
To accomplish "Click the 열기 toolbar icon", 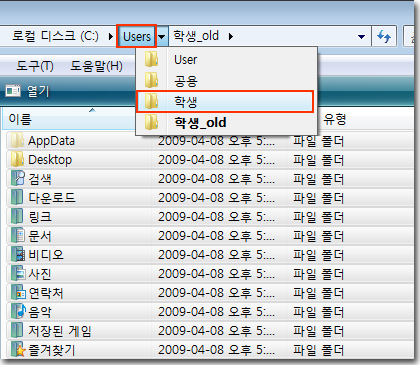I will pyautogui.click(x=13, y=91).
